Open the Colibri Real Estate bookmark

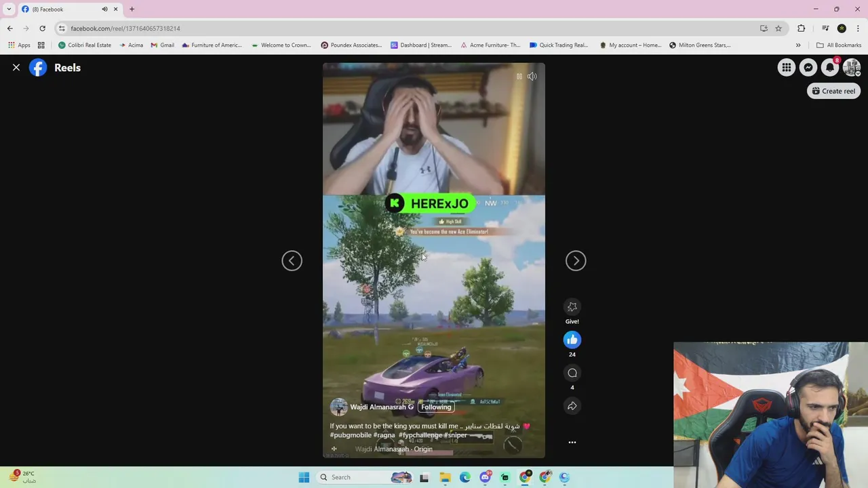click(x=85, y=45)
